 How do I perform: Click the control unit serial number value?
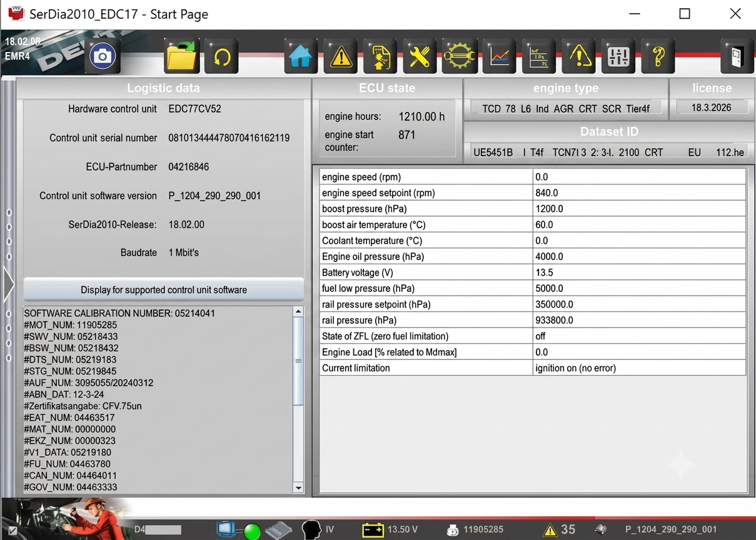click(x=229, y=138)
